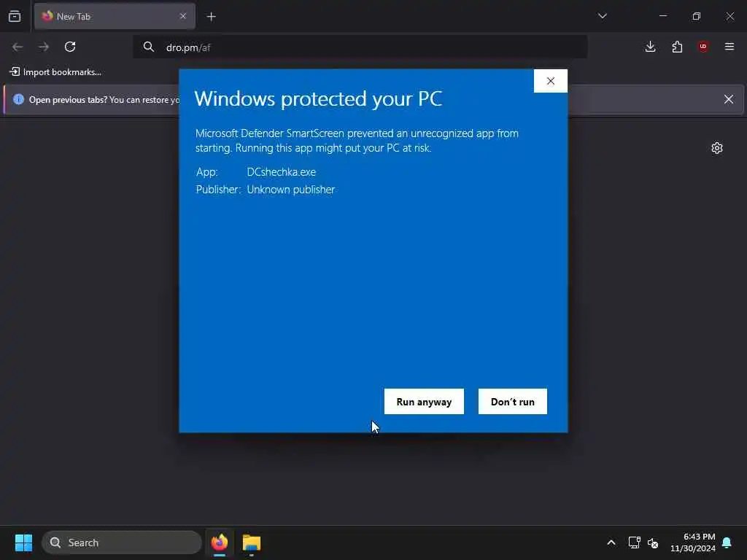Minimize the Firefox window
The image size is (747, 560).
click(662, 16)
